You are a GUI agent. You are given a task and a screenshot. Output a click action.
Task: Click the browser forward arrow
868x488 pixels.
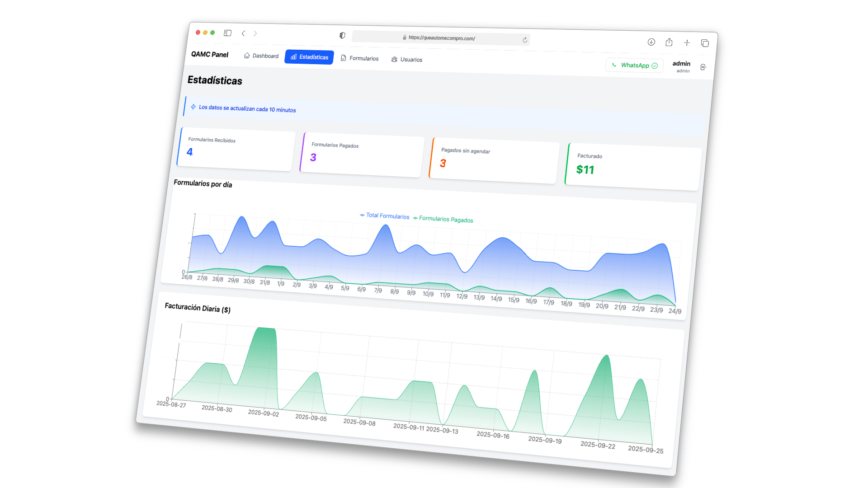click(x=255, y=33)
